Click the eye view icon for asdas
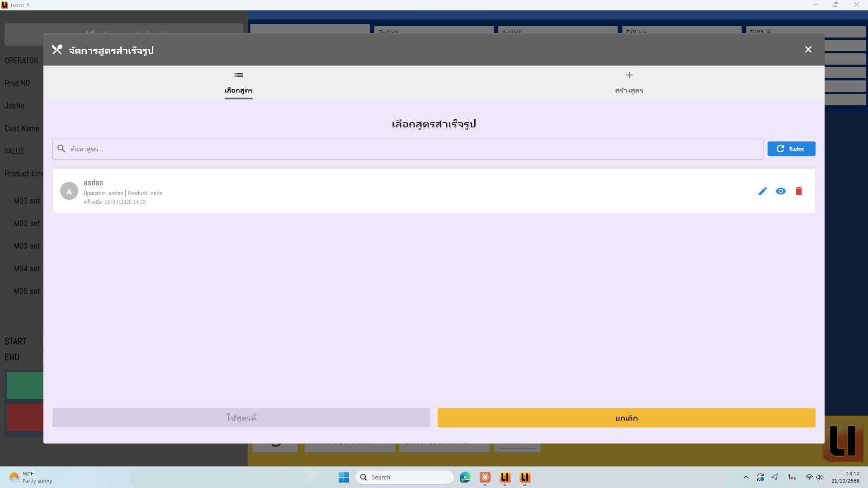868x488 pixels. click(780, 191)
